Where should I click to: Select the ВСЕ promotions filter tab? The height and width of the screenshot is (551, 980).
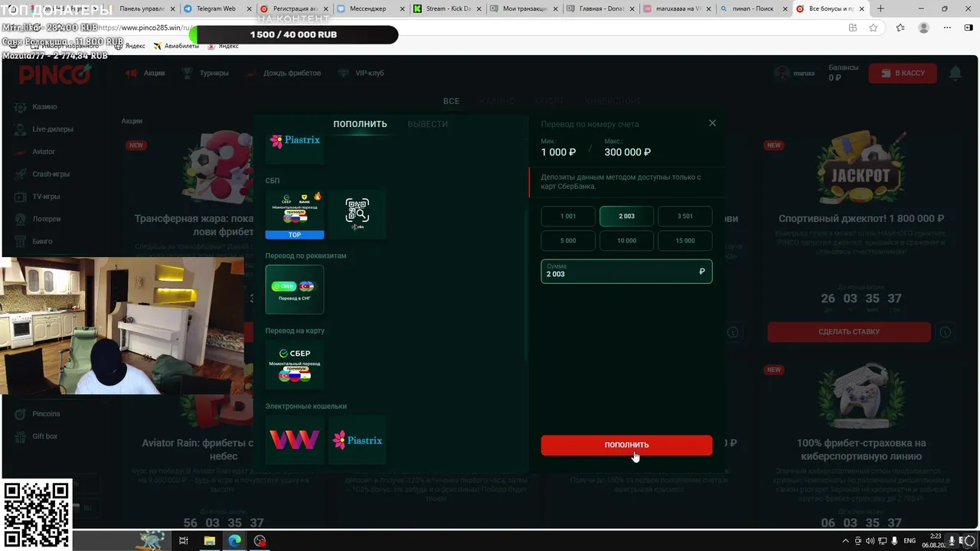451,101
